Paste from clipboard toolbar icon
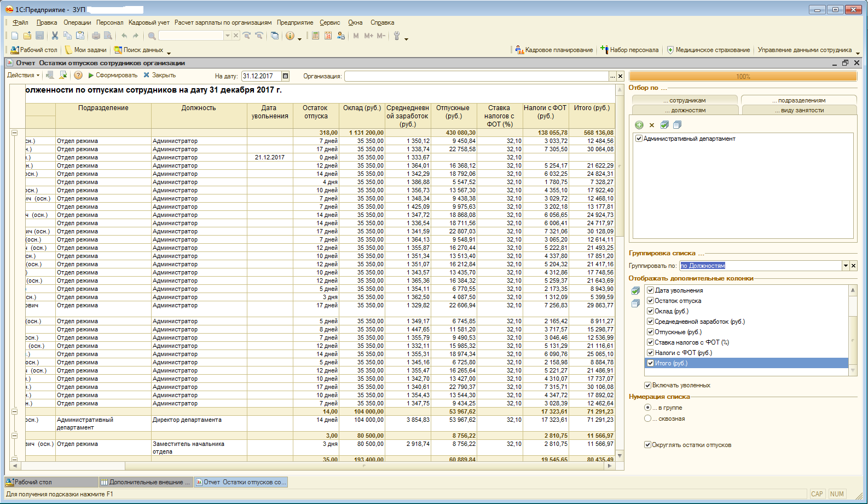The image size is (868, 504). [x=80, y=36]
